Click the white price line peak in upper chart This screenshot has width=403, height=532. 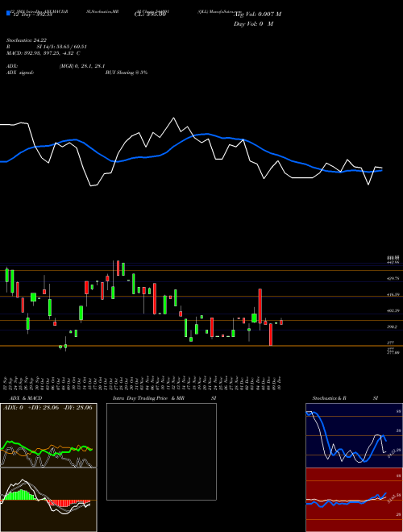tap(173, 118)
